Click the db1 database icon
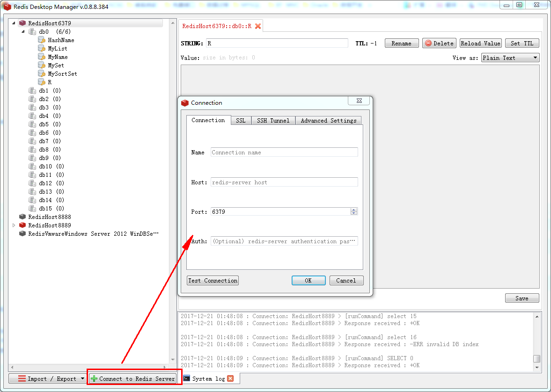Viewport: 551px width, 392px height. (x=32, y=91)
